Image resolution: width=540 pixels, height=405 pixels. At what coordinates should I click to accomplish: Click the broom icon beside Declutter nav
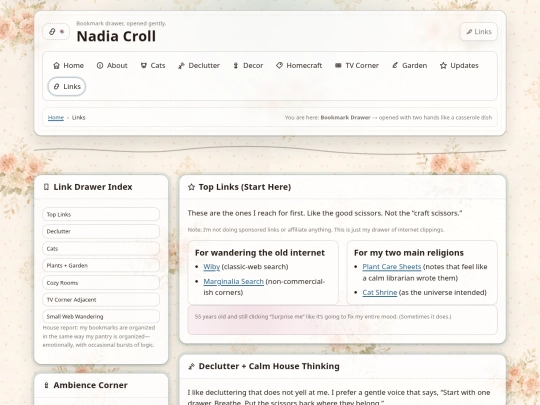[x=181, y=65]
